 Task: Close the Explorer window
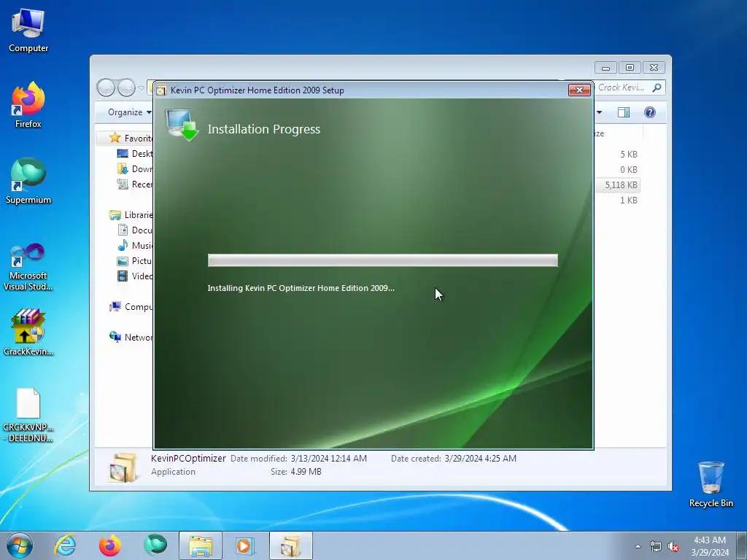pos(654,68)
